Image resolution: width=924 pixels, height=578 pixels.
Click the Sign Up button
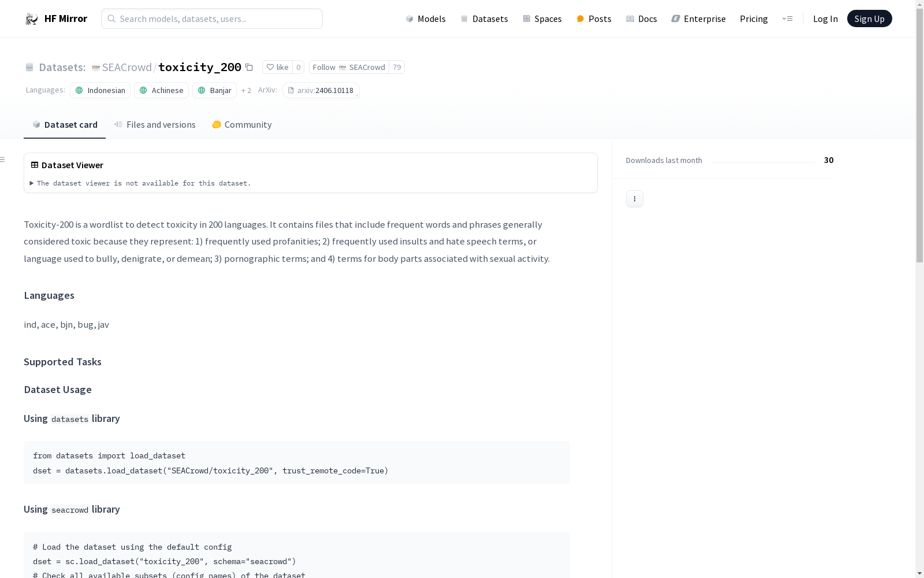869,18
